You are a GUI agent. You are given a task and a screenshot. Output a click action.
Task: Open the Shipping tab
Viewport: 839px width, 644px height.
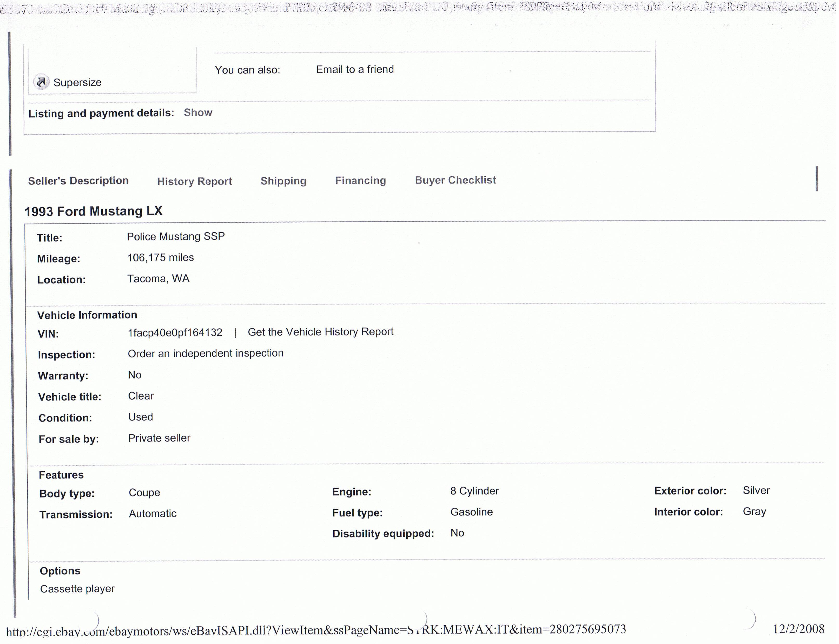click(x=283, y=181)
